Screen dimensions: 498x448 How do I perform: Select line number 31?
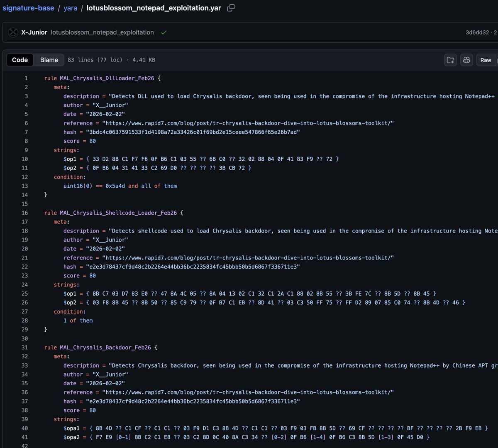tap(24, 347)
